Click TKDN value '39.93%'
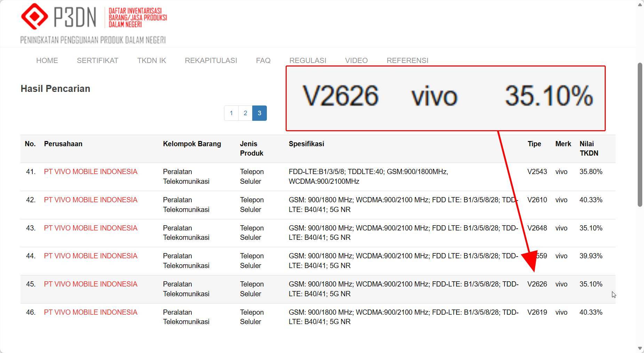This screenshot has width=644, height=353. tap(591, 256)
